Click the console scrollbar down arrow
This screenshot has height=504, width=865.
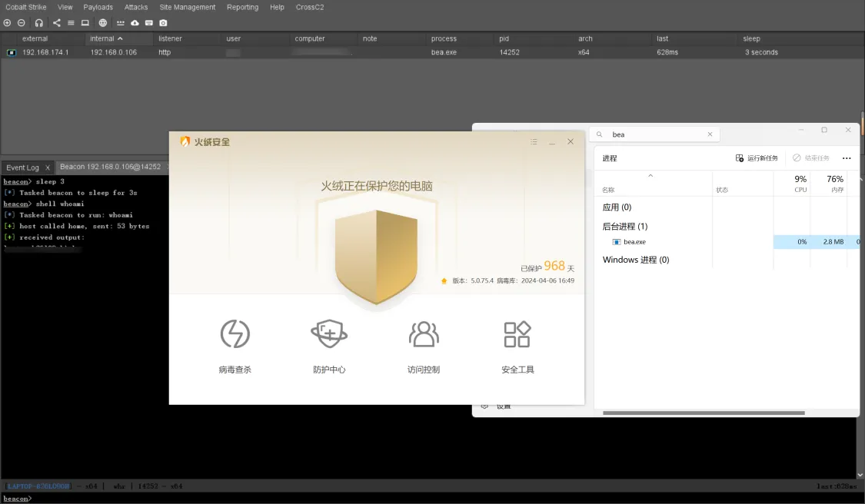(860, 475)
